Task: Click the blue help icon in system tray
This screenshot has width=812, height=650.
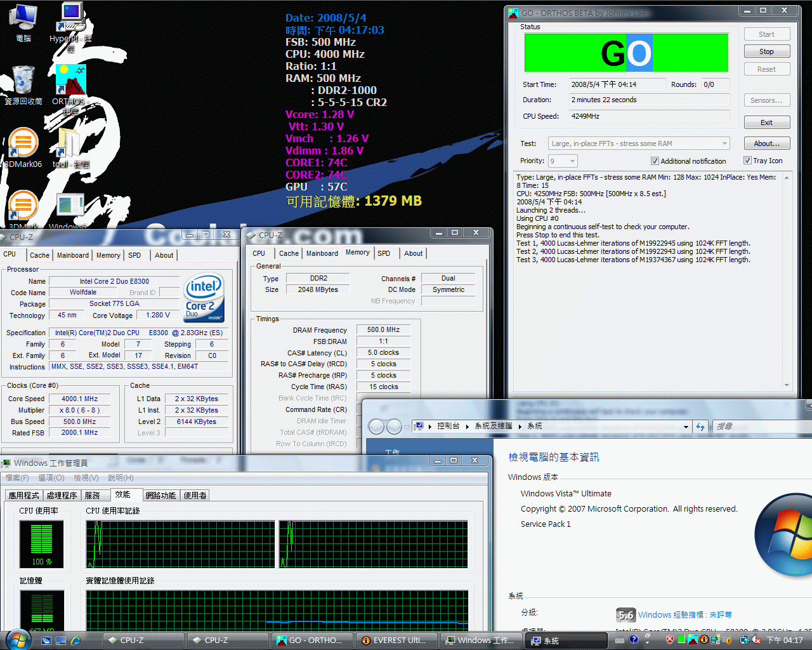Action: coord(633,640)
